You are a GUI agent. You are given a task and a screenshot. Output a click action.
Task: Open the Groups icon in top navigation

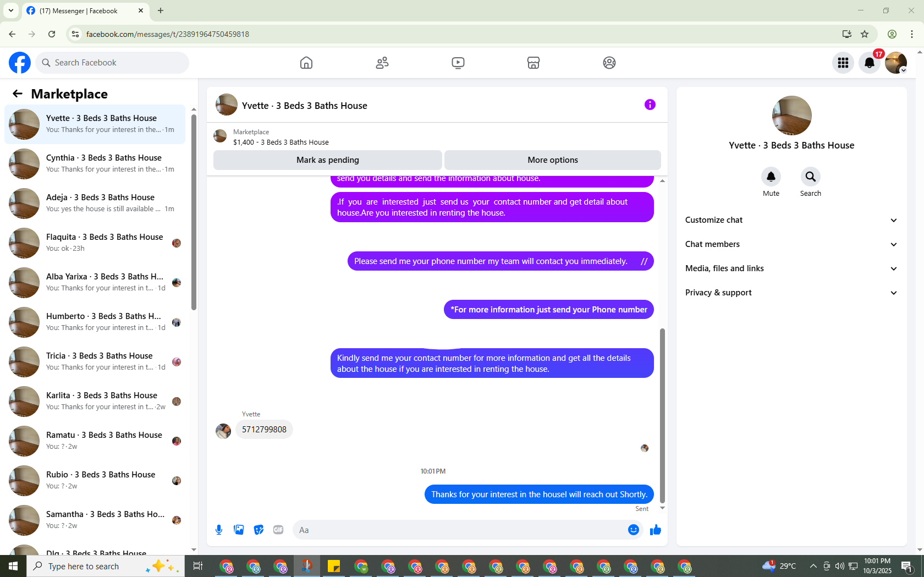pos(609,63)
